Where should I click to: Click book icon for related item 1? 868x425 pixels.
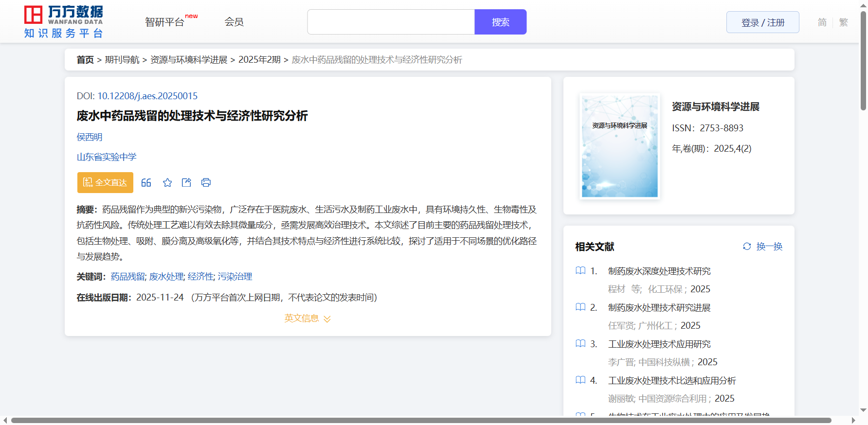tap(580, 271)
